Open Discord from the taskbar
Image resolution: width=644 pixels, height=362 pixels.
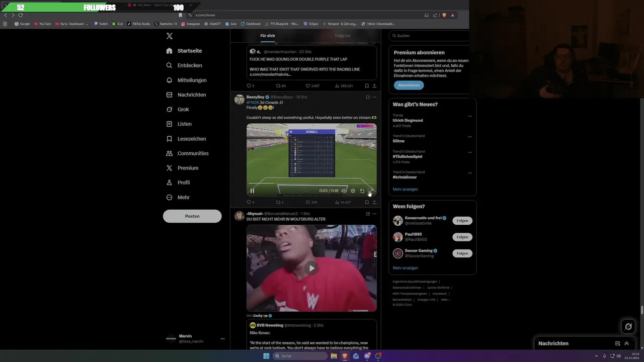point(367,356)
